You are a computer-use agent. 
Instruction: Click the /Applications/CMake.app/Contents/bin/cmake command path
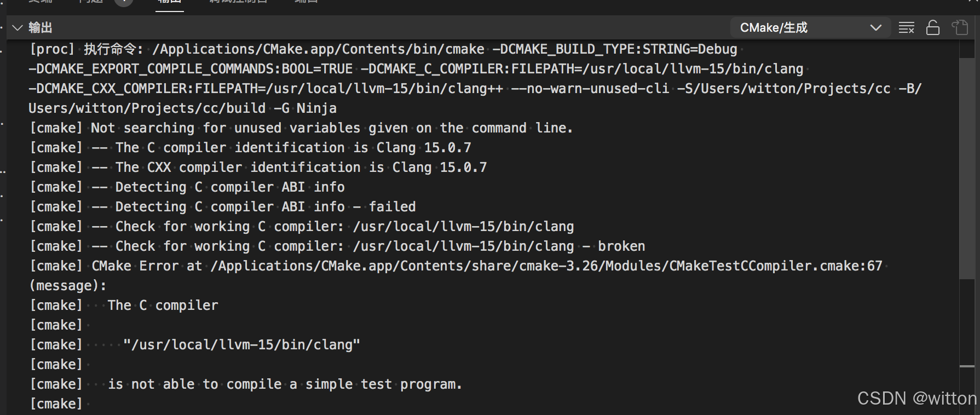318,49
